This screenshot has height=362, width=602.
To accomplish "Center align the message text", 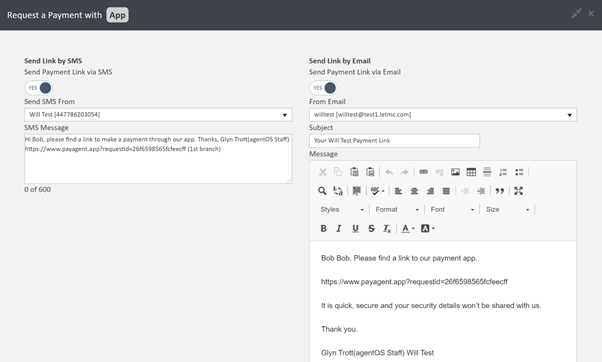I will tap(414, 191).
